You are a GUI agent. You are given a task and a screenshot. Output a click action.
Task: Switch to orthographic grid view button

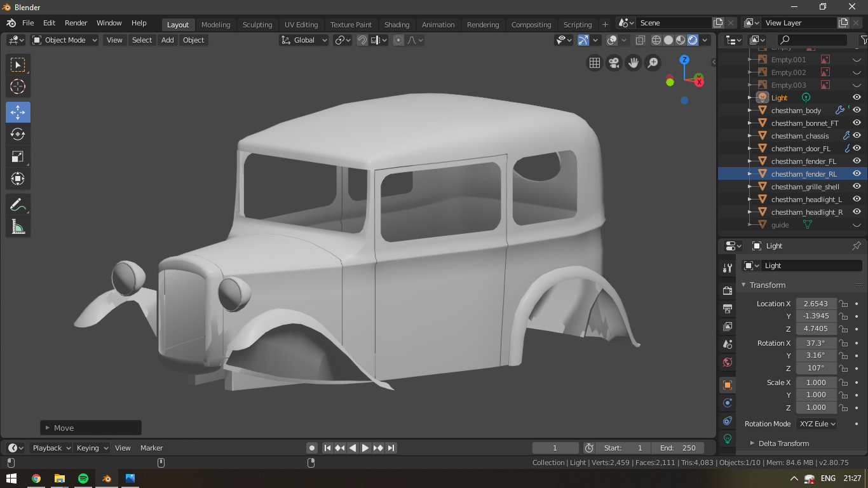coord(594,63)
